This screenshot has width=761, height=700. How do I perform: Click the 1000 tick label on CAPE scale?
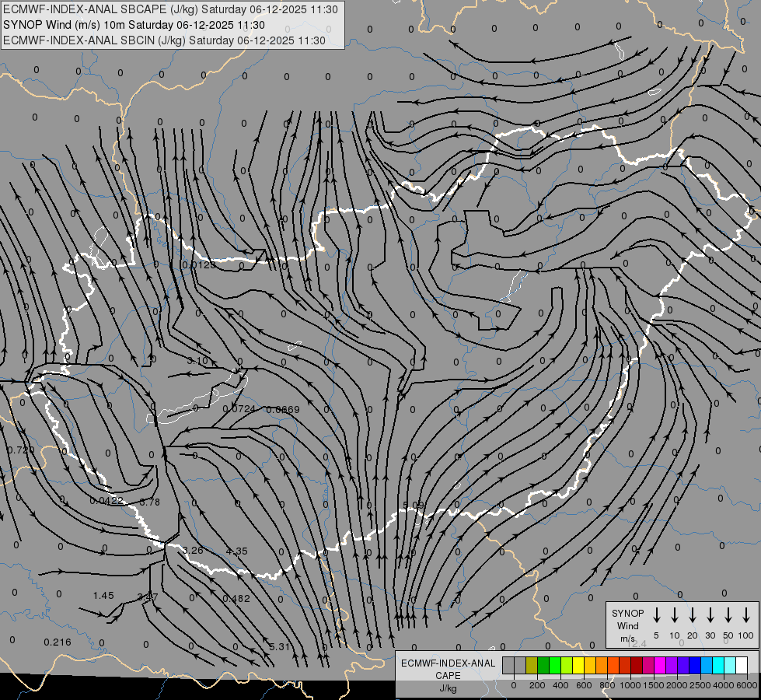coord(630,685)
